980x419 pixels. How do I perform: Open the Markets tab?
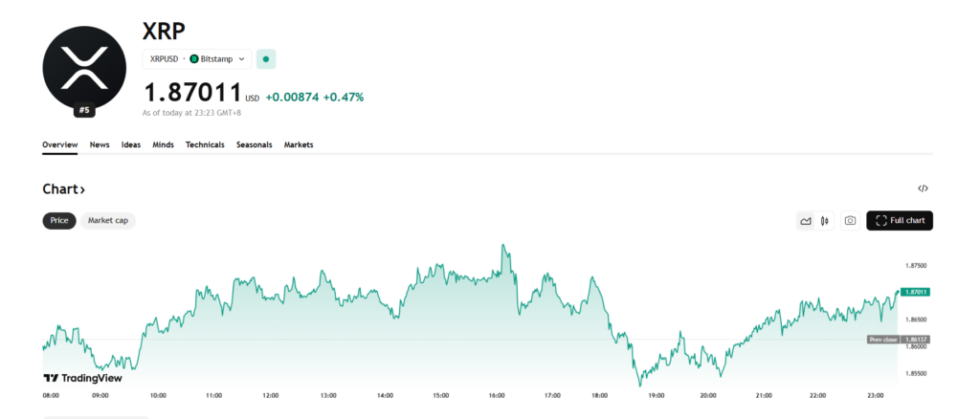[x=299, y=145]
